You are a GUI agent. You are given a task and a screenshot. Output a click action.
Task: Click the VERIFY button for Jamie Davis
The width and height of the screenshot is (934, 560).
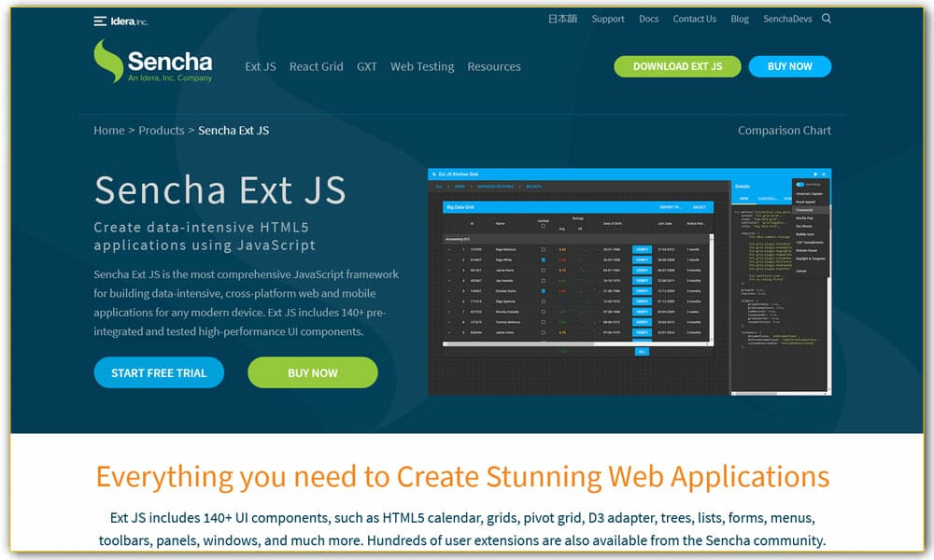[x=640, y=270]
